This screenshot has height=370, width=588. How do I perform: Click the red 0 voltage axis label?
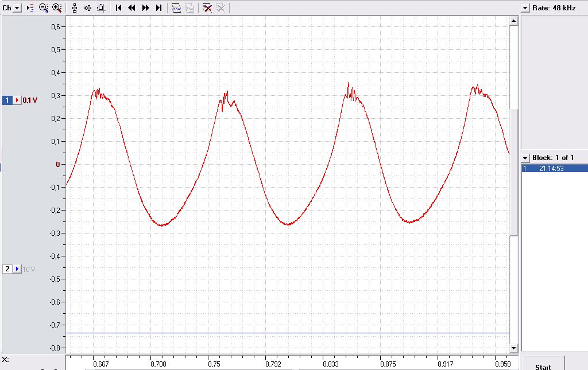pos(58,165)
